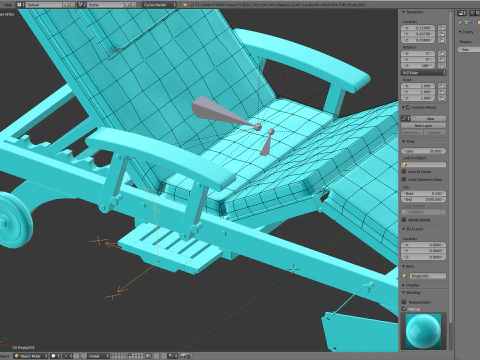Adjust the Lens value field
The image size is (480, 360).
coord(423,151)
